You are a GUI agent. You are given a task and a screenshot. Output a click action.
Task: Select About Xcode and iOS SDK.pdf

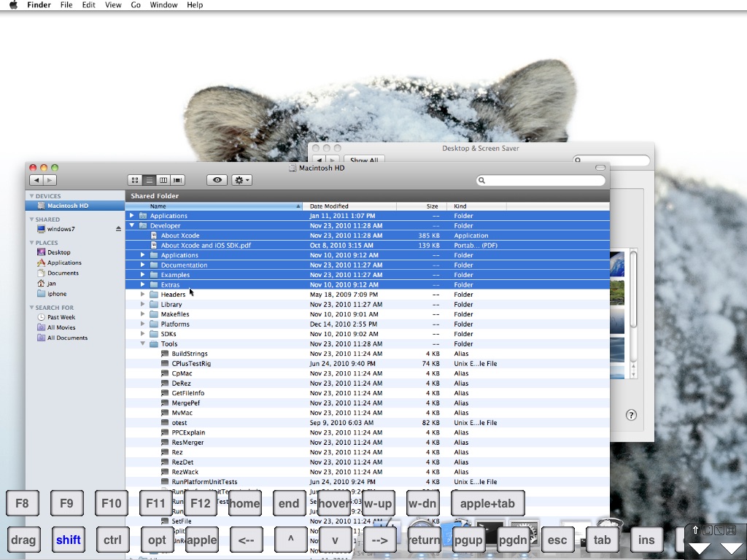pos(368,246)
